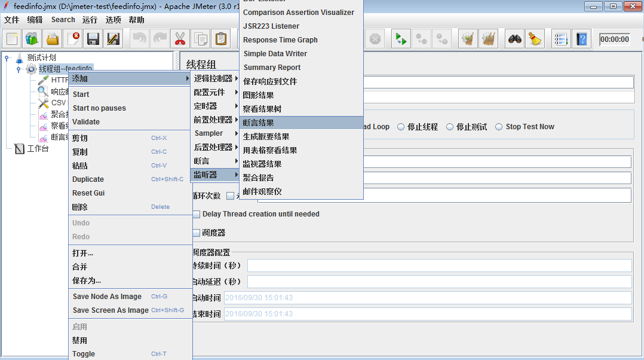Click the Clear broom-gear toolbar icon
The height and width of the screenshot is (360, 644).
pos(468,39)
